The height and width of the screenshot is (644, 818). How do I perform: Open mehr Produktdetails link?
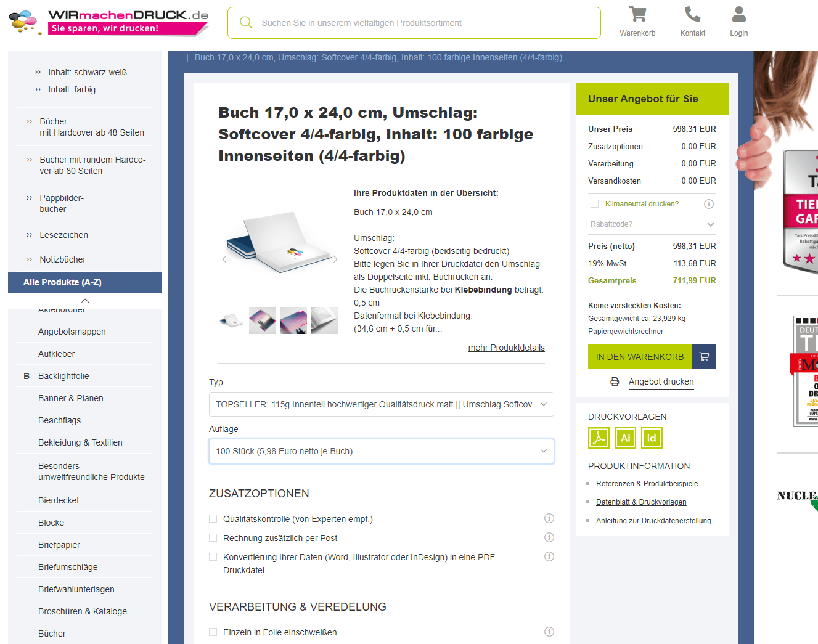pyautogui.click(x=506, y=348)
